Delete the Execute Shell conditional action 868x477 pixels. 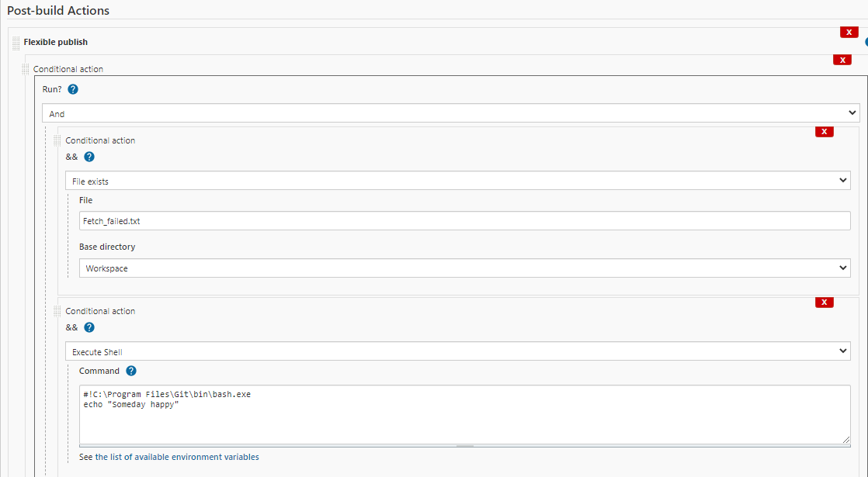pos(825,302)
